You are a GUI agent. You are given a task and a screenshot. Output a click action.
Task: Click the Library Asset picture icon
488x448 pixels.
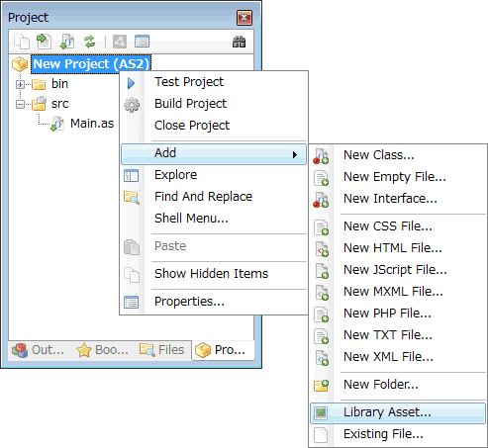(x=321, y=412)
